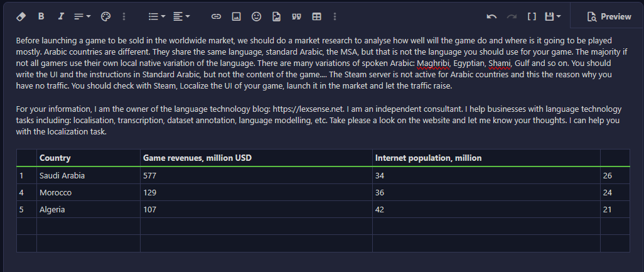Insert an image from the toolbar
Screen dimensions: 644x272
point(236,16)
